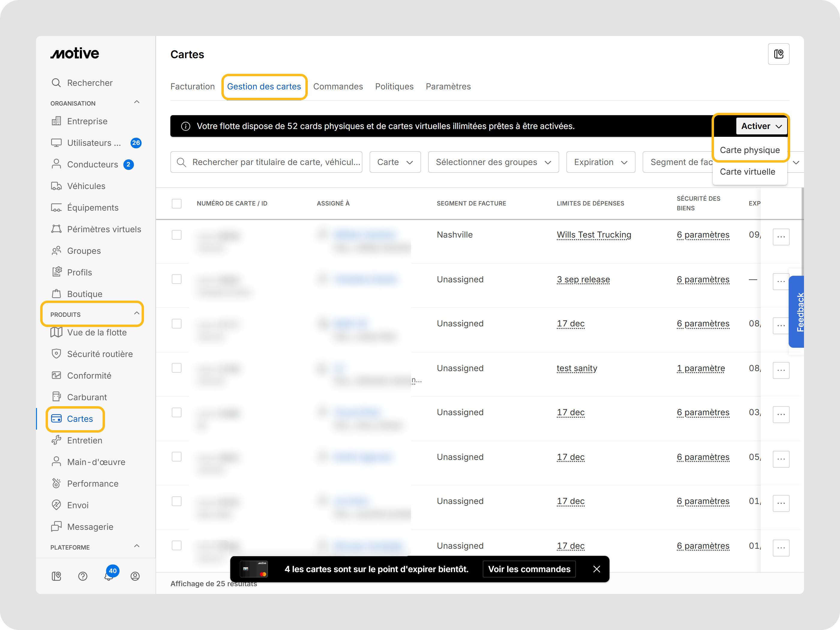
Task: Open the Carte filter dropdown
Action: (x=395, y=162)
